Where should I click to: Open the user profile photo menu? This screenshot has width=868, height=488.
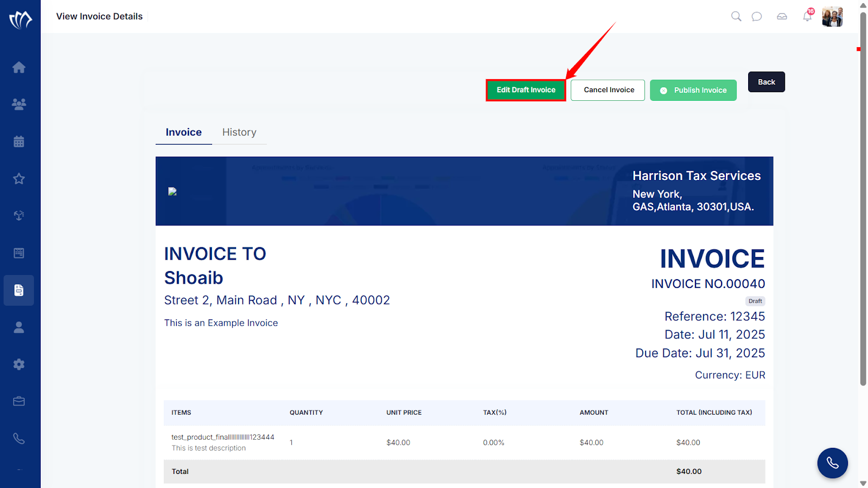pyautogui.click(x=832, y=17)
